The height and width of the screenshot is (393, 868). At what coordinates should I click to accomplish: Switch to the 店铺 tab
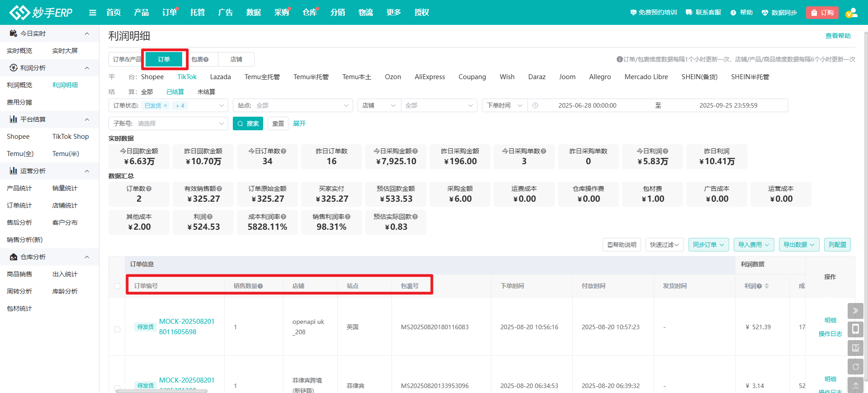pyautogui.click(x=236, y=59)
